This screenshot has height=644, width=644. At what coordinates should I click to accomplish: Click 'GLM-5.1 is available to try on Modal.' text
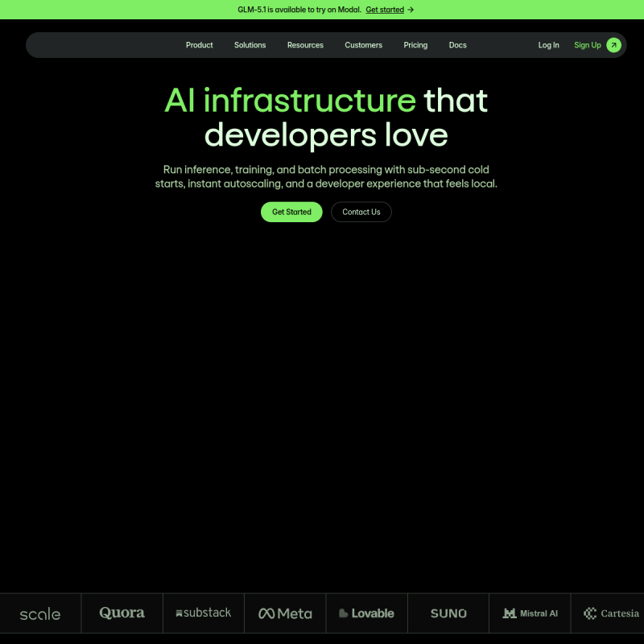pos(299,10)
